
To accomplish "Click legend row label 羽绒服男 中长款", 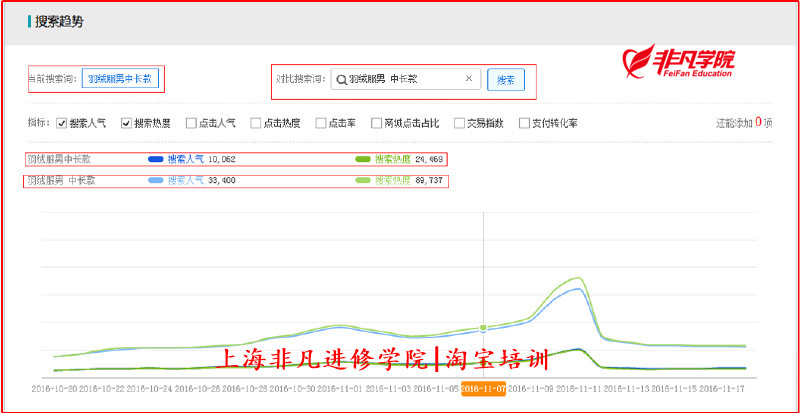I will (x=61, y=180).
